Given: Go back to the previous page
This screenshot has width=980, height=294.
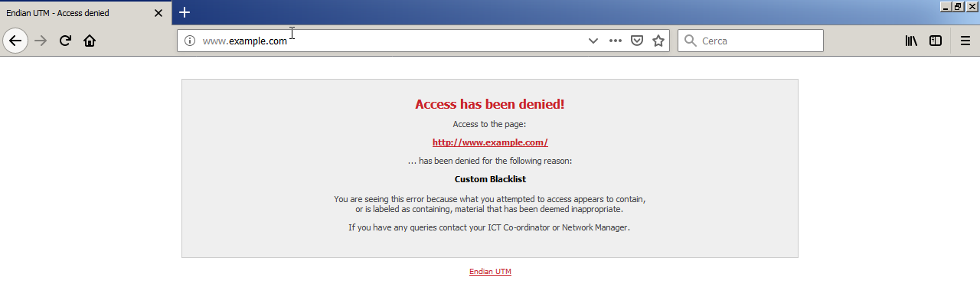Looking at the screenshot, I should 15,41.
